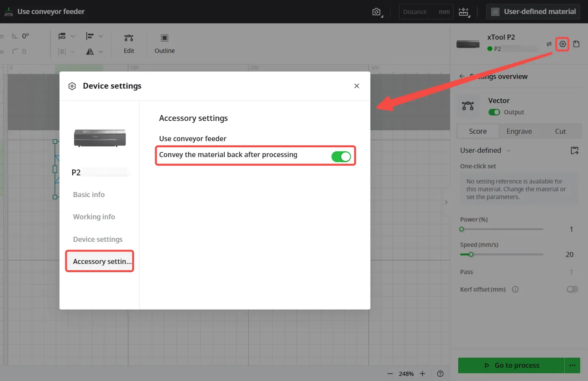Click the document icon beside the settings gear
Image resolution: width=588 pixels, height=381 pixels.
pyautogui.click(x=576, y=44)
